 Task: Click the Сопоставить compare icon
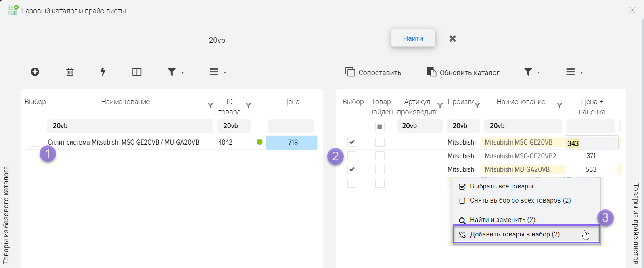[x=350, y=72]
